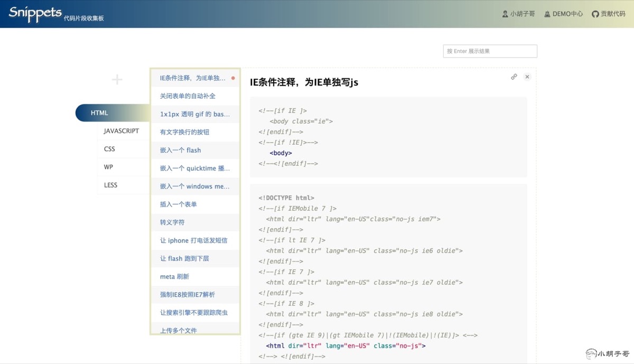Close the snippet detail panel
This screenshot has height=364, width=634.
tap(527, 77)
